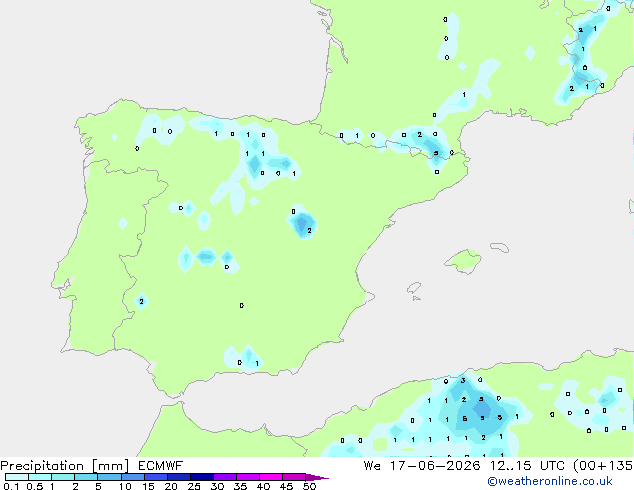The image size is (634, 490).
Task: Click the '0.1' legend scale label
Action: click(11, 486)
